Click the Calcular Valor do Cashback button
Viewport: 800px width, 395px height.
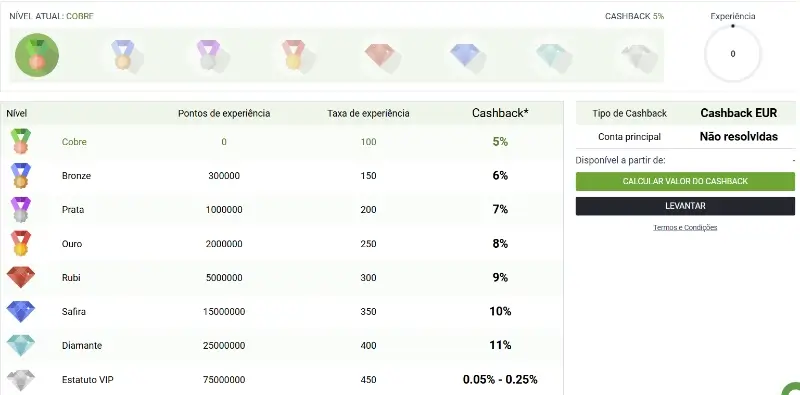(x=685, y=181)
